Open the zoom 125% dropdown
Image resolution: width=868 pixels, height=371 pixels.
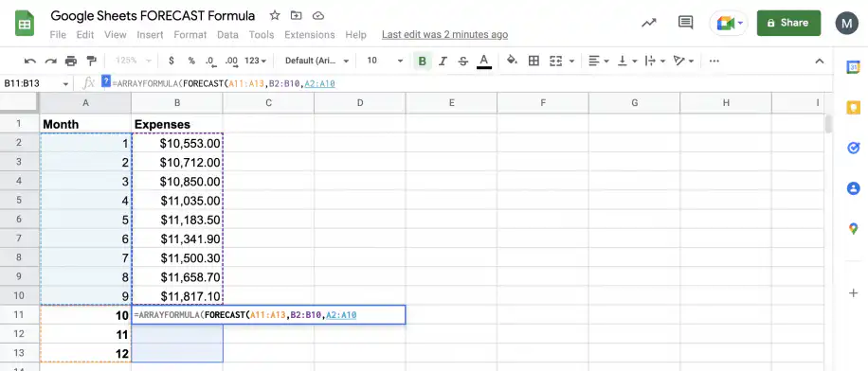coord(133,61)
